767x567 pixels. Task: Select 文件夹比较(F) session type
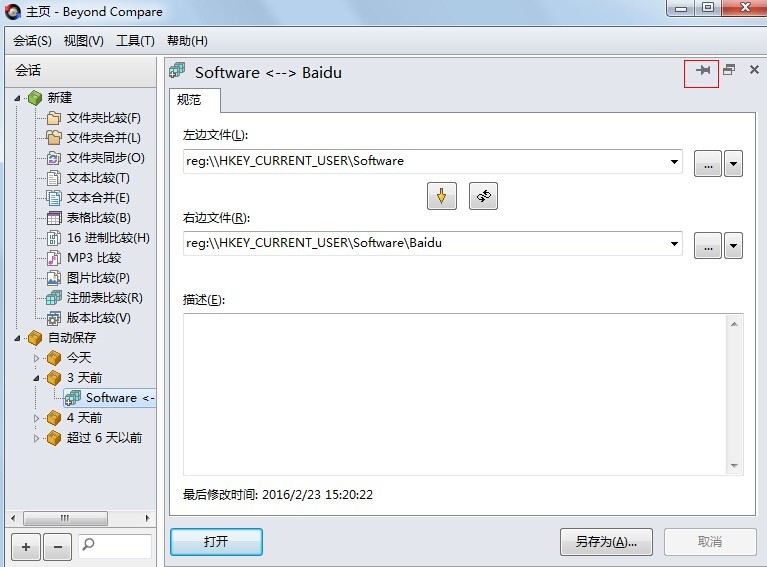[103, 118]
